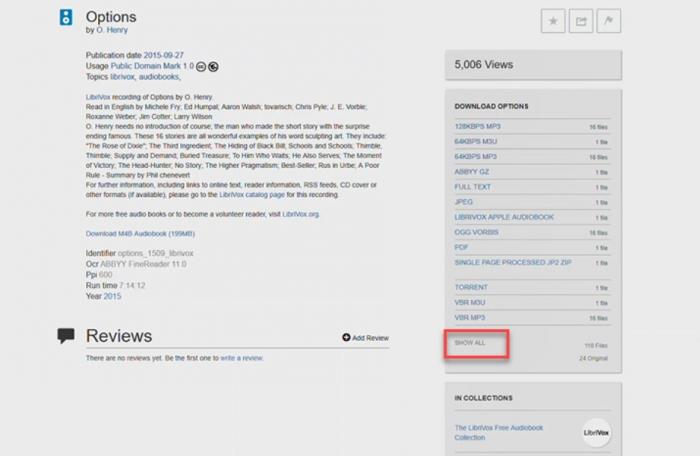Viewport: 700px width, 456px height.
Task: Open The LibriVox Free Audiobook Collection link
Action: tap(499, 432)
